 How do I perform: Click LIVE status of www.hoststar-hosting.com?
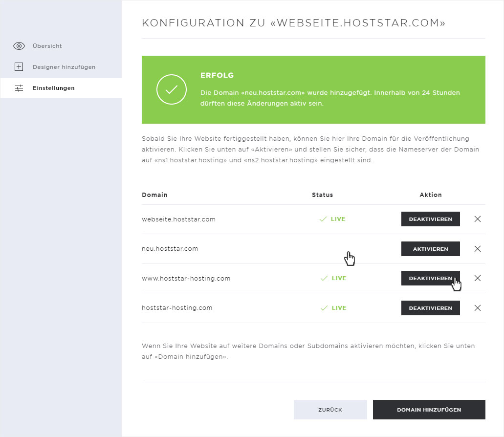[333, 278]
